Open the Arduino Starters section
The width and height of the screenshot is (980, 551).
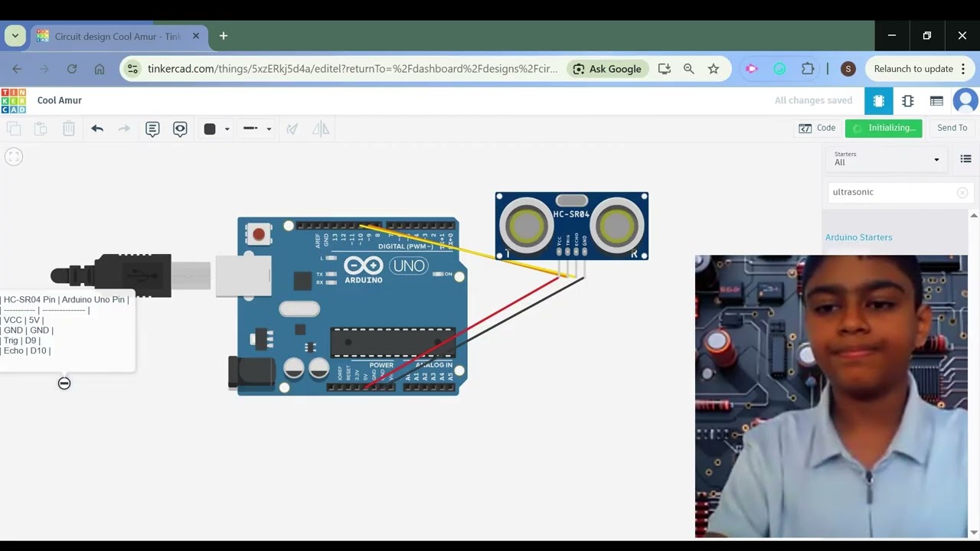858,237
